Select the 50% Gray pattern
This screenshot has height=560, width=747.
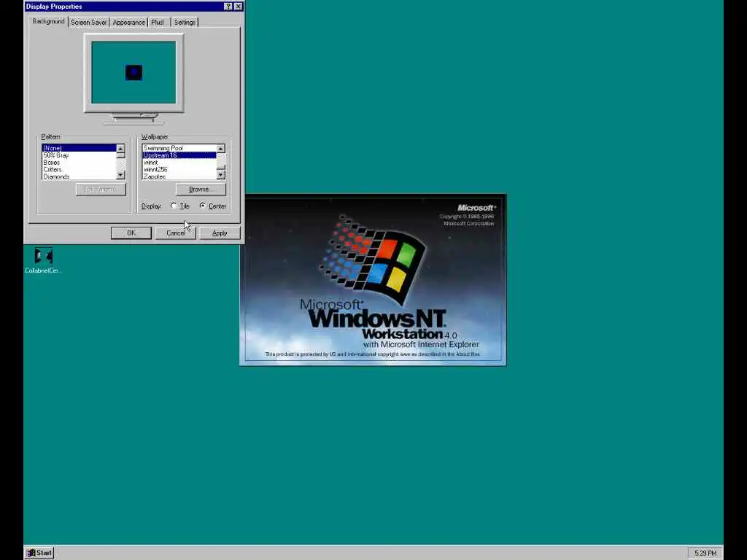pyautogui.click(x=79, y=155)
